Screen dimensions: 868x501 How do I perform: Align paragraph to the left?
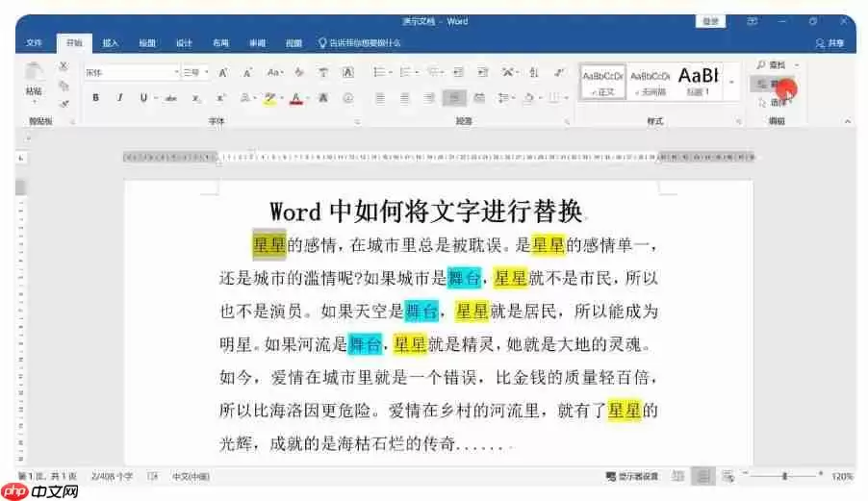(380, 98)
